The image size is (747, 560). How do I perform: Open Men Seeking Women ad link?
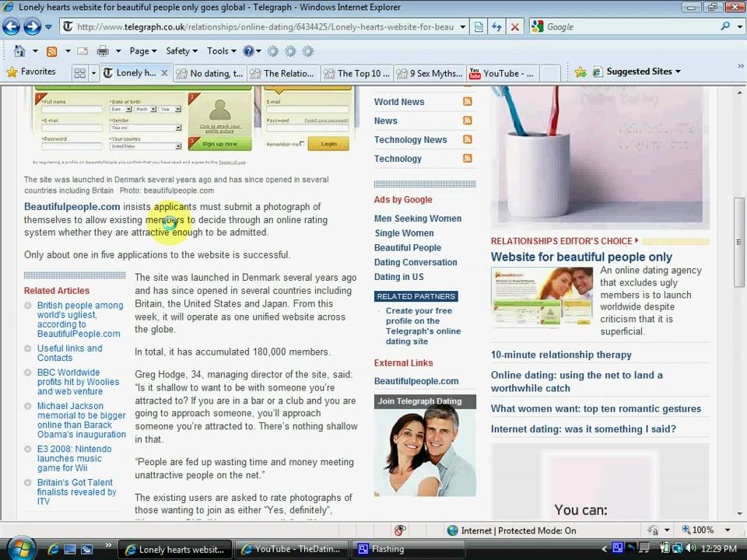point(418,218)
